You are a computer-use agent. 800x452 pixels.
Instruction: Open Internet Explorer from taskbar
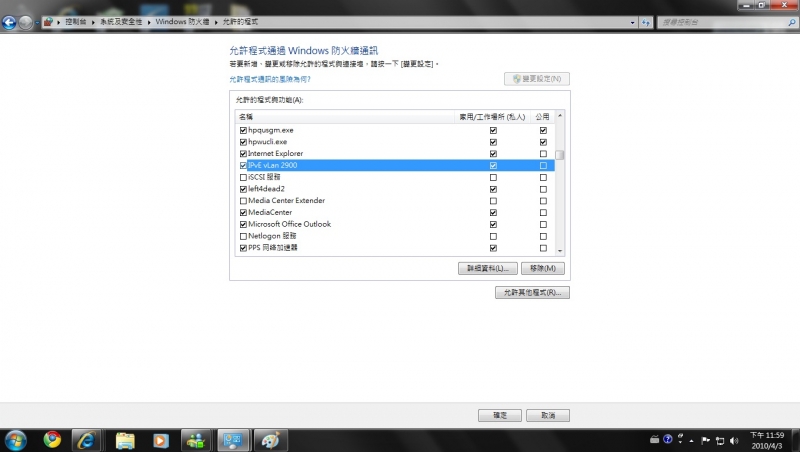point(87,440)
